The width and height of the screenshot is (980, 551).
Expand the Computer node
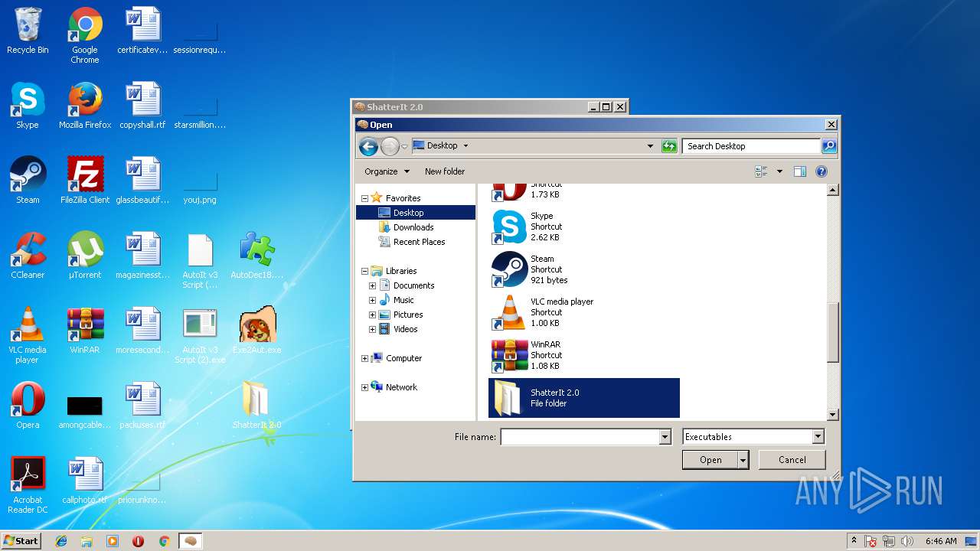click(364, 358)
